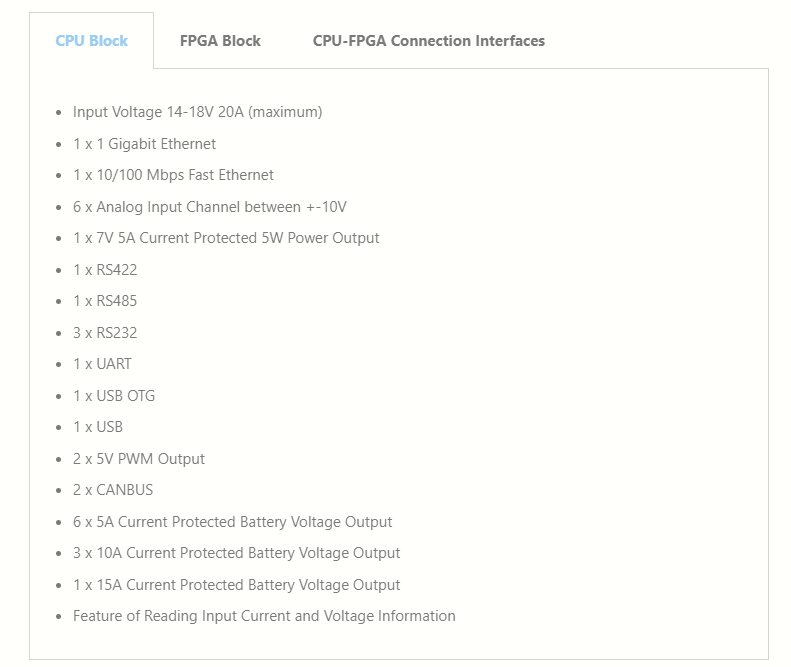
Task: Click the 1 x RS485 entry
Action: click(105, 301)
